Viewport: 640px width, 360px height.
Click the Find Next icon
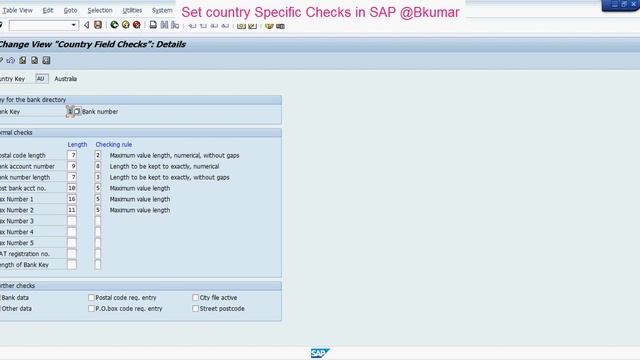pos(175,25)
